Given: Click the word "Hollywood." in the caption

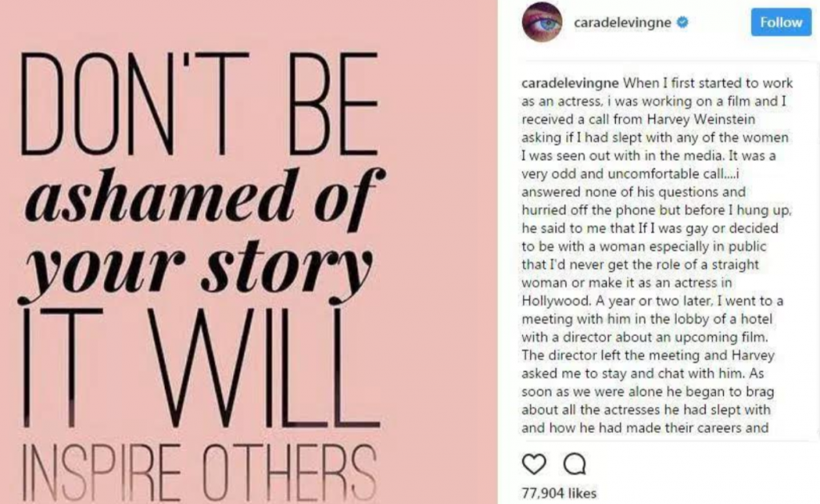Looking at the screenshot, I should [x=556, y=301].
